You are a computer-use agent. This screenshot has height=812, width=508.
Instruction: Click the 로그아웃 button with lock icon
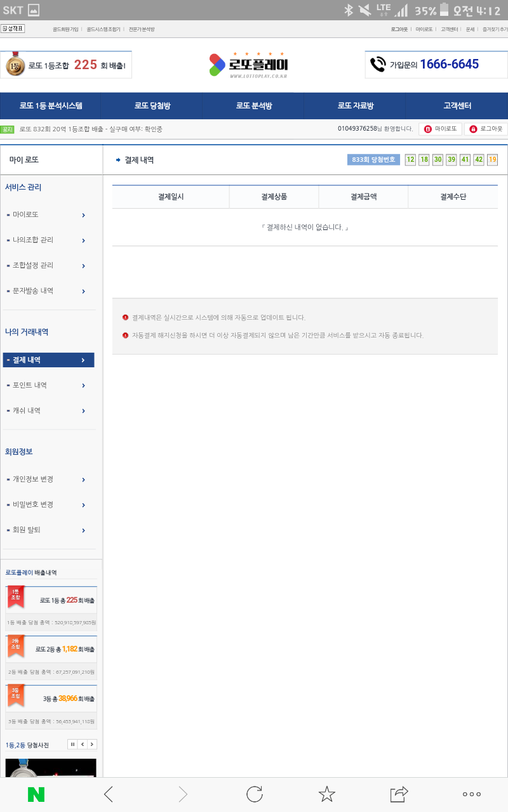pyautogui.click(x=486, y=129)
